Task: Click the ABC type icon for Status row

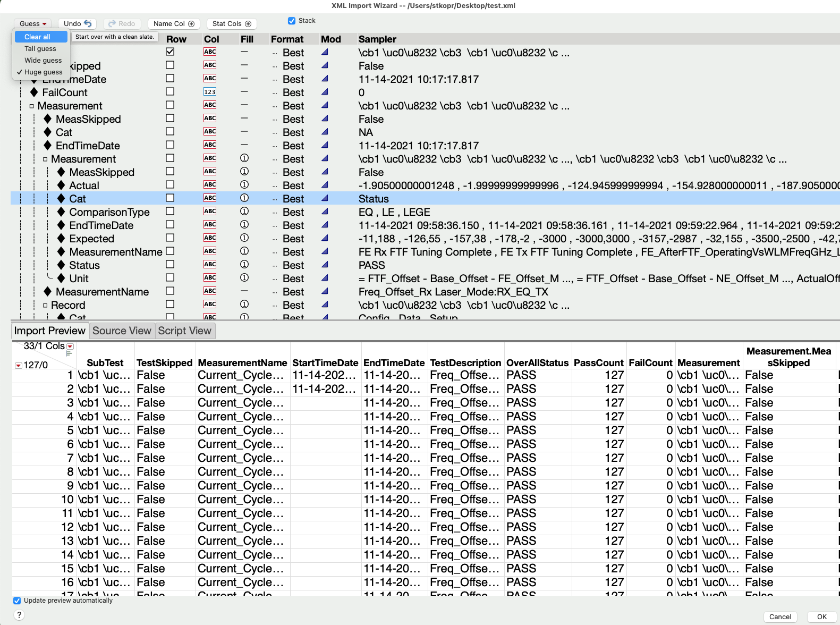Action: tap(210, 265)
